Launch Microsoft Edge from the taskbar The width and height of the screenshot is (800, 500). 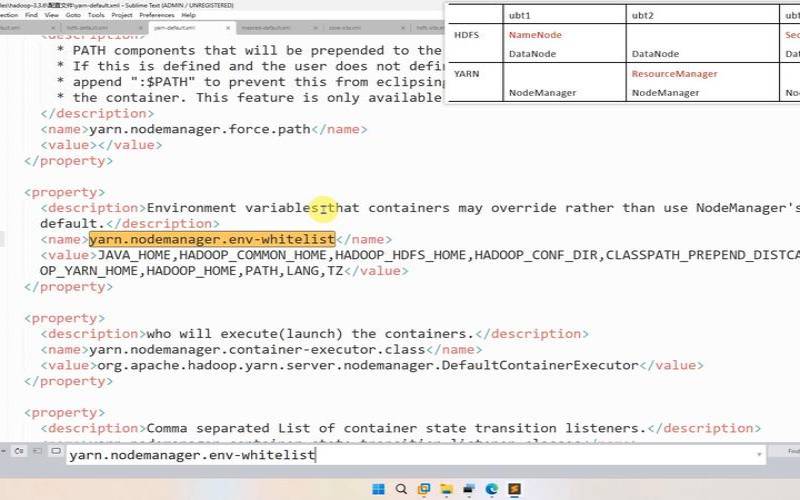[x=492, y=489]
